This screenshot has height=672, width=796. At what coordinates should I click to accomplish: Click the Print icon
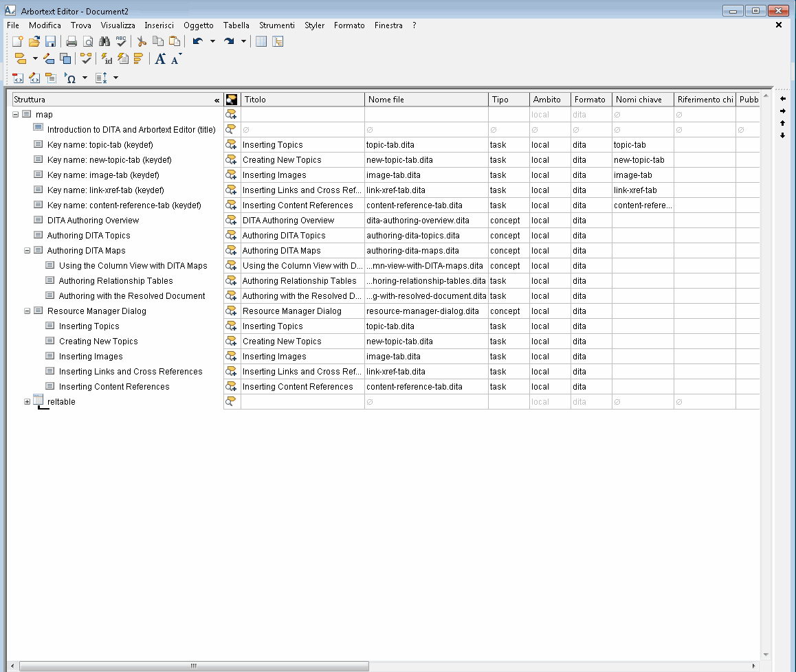point(71,42)
